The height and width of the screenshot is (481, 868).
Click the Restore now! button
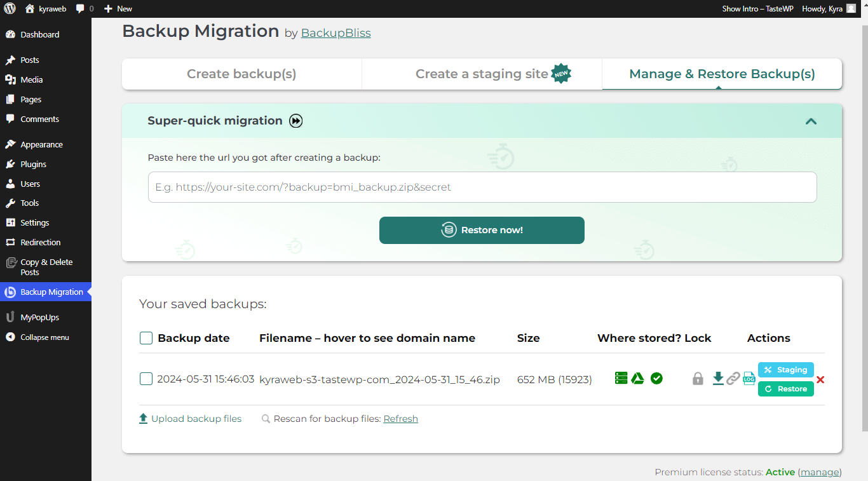point(482,230)
